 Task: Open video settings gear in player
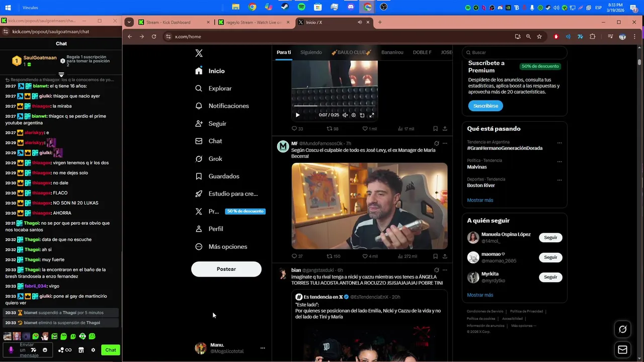(x=354, y=115)
